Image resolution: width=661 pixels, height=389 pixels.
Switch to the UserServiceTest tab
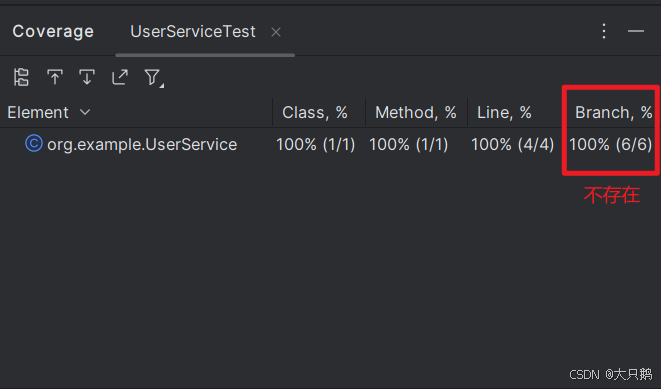click(193, 32)
